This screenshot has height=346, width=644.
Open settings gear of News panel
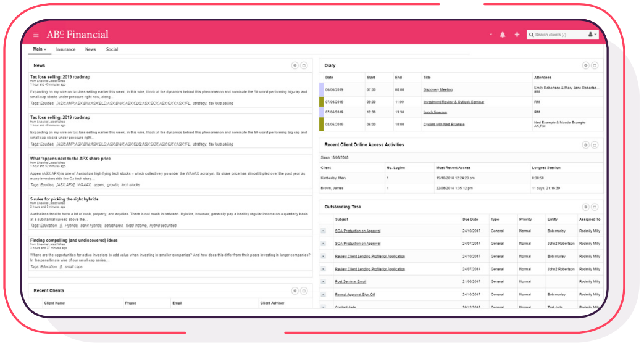pos(295,65)
